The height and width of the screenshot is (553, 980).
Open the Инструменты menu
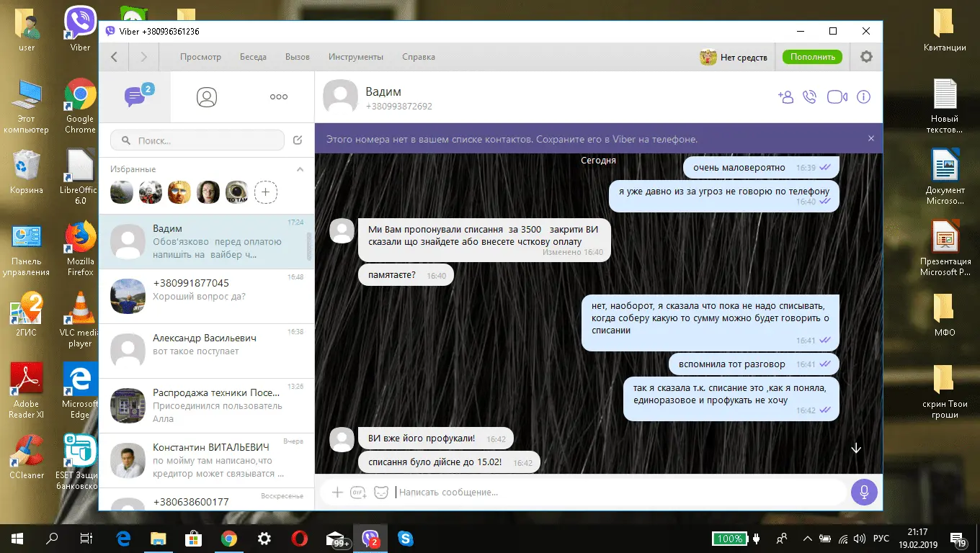point(356,57)
